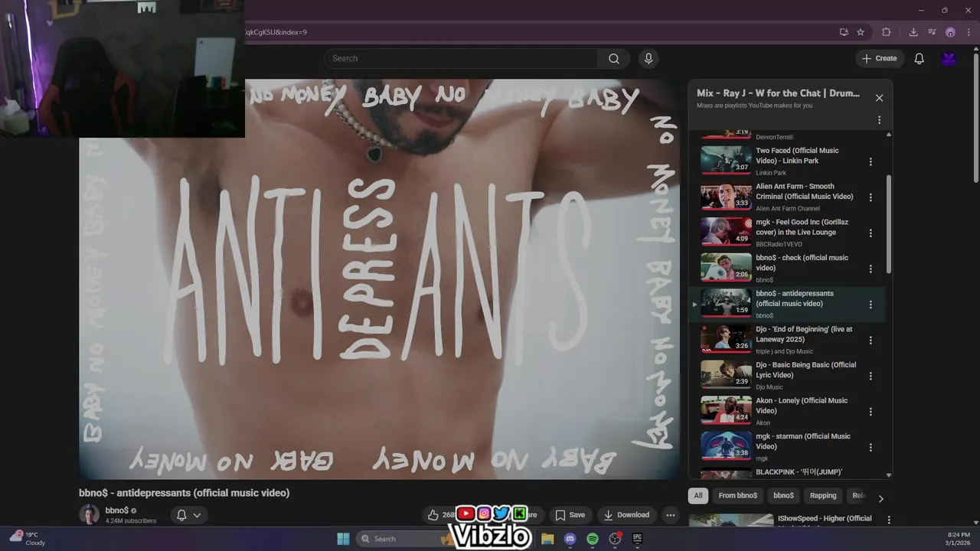
Task: Click the playlist panel scrollbar
Action: (889, 224)
